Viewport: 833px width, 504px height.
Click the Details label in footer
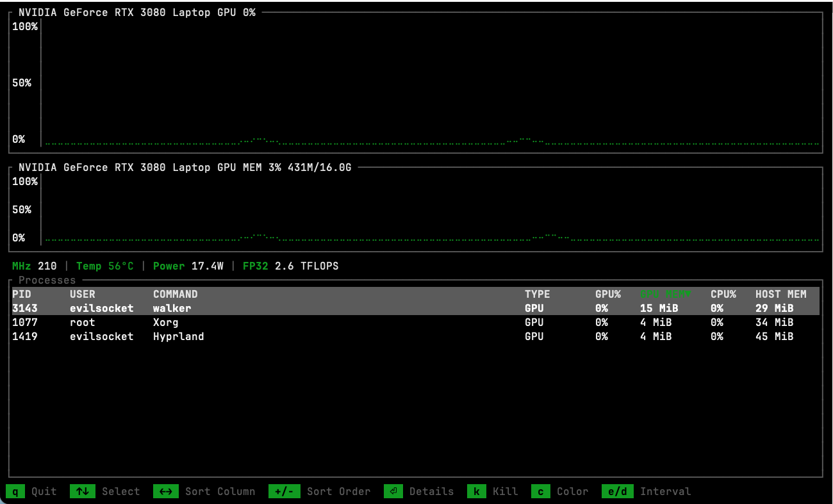[432, 491]
